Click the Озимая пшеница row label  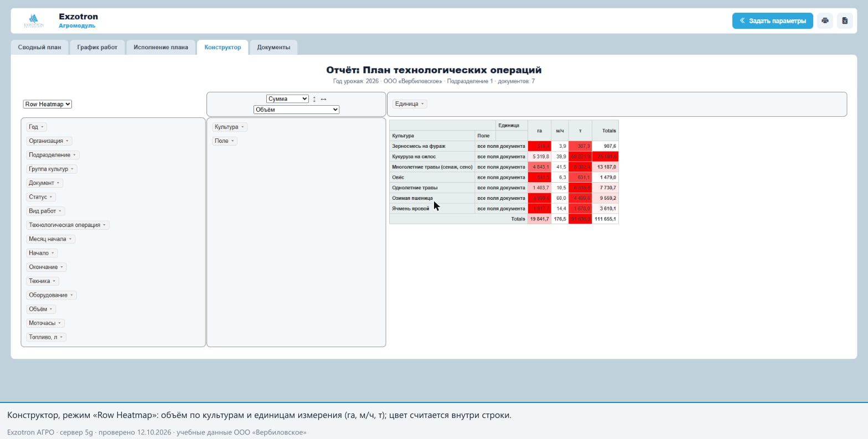[x=432, y=198]
